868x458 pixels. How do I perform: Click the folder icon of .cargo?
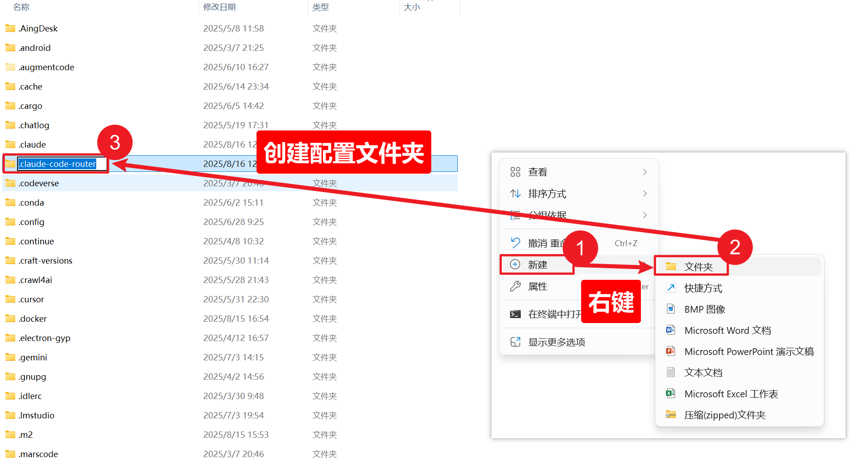[x=9, y=105]
